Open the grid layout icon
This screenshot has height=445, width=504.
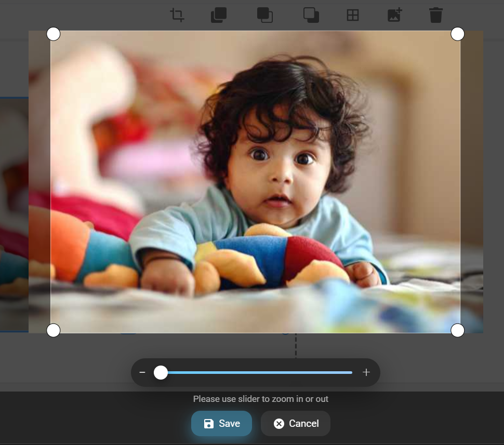click(x=353, y=15)
